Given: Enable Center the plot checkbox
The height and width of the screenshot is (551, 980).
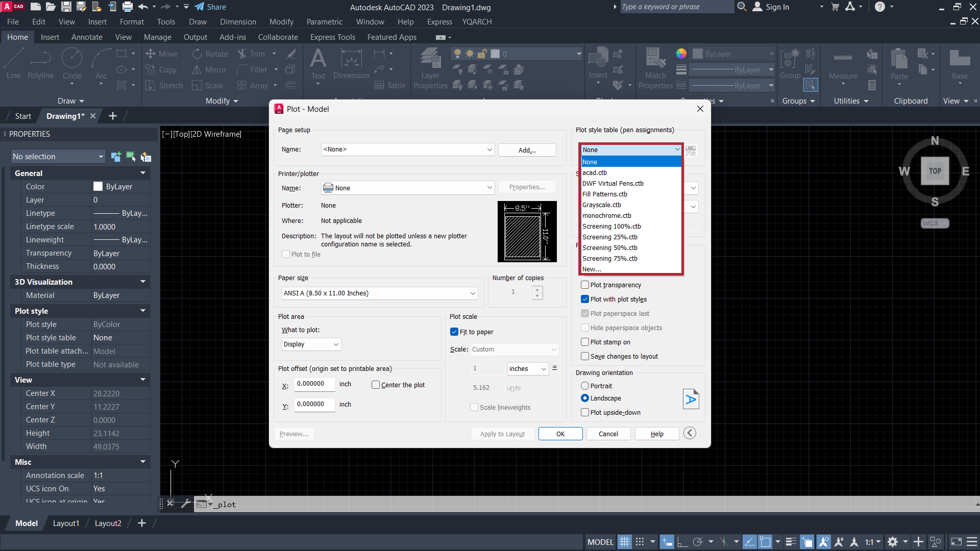Looking at the screenshot, I should (376, 385).
